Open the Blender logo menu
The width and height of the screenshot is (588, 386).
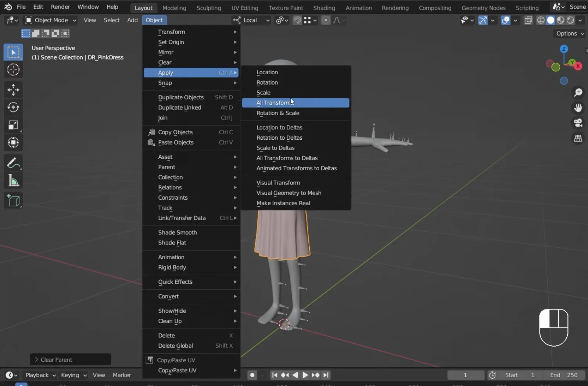point(8,7)
